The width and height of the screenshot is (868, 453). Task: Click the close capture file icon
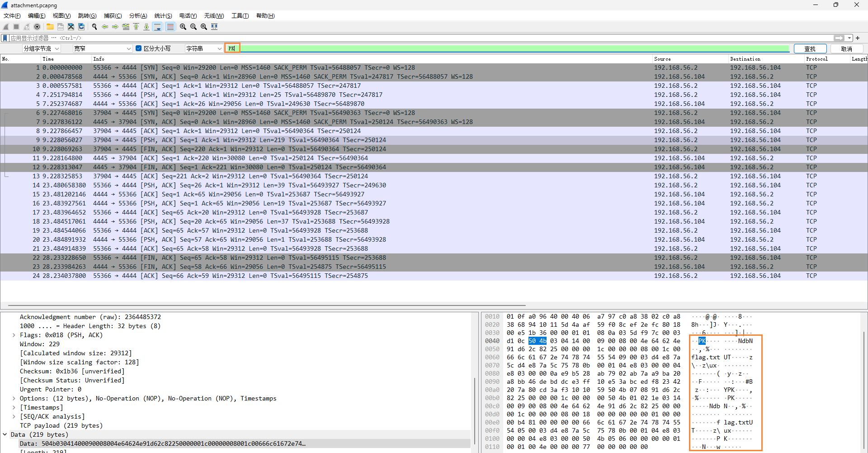click(x=71, y=27)
